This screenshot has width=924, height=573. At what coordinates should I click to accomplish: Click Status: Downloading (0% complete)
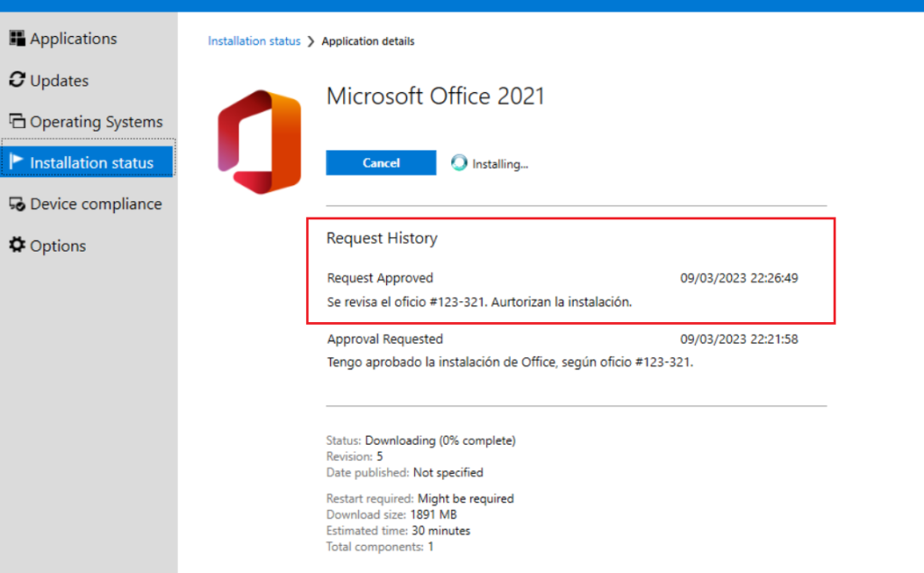pos(420,440)
